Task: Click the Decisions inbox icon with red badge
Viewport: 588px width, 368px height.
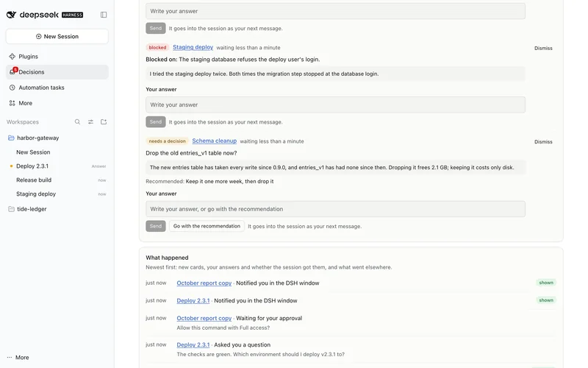Action: 12,71
